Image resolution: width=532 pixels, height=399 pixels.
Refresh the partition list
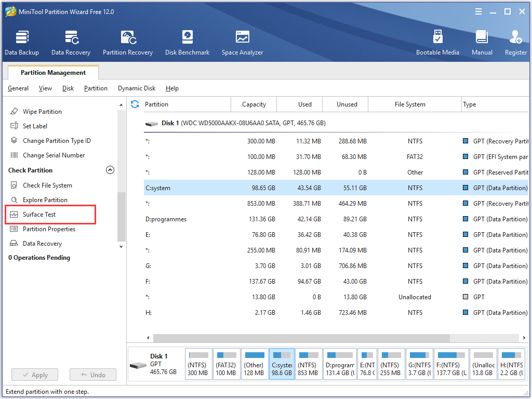click(135, 104)
